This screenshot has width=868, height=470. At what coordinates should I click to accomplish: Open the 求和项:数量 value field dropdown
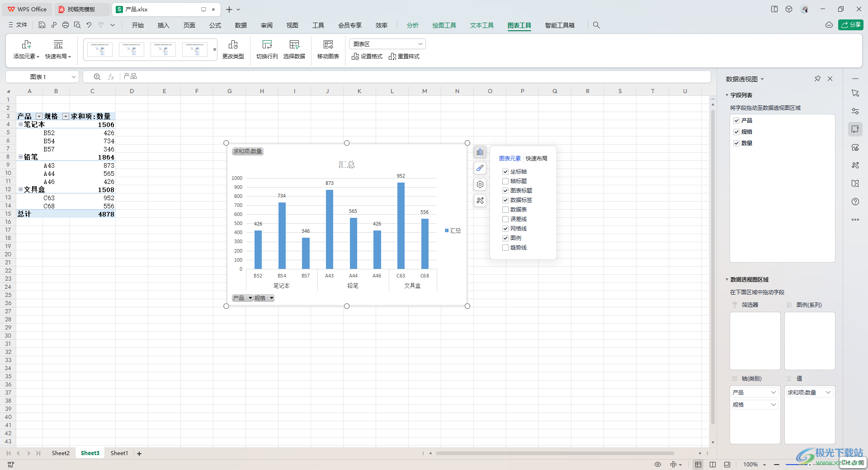828,393
